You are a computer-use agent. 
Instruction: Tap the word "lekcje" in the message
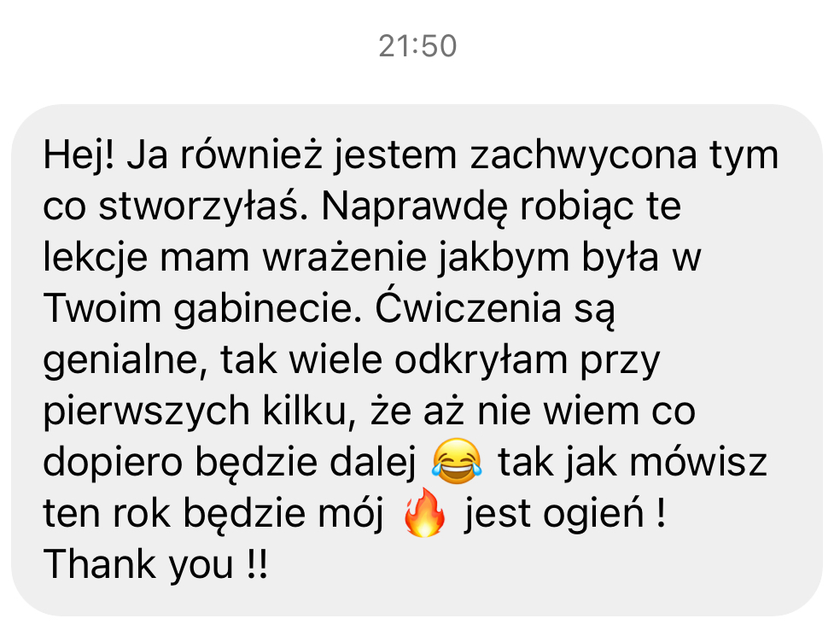(95, 257)
